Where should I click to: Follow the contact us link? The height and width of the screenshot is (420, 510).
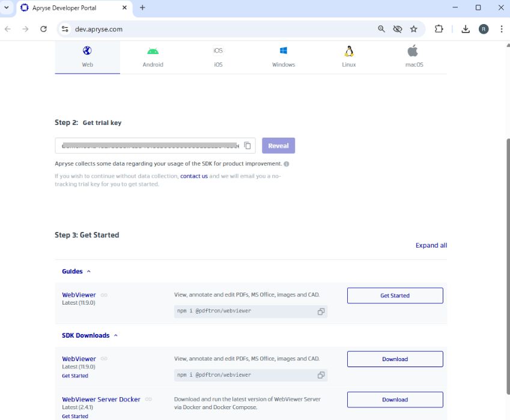(194, 176)
